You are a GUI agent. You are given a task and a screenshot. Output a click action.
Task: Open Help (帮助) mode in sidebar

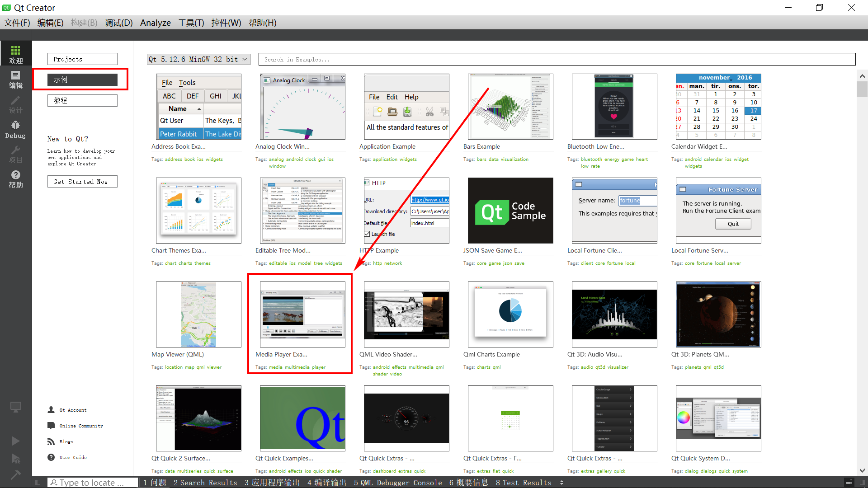click(x=16, y=179)
